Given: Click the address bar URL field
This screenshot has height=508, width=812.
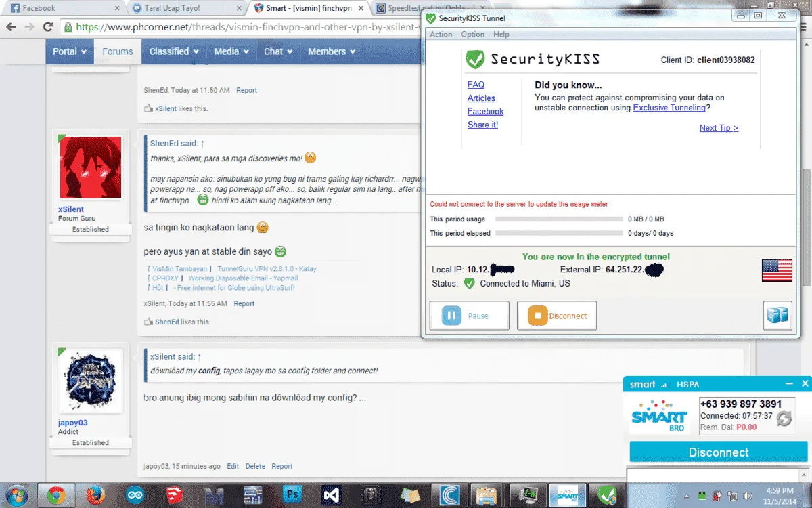Looking at the screenshot, I should 240,27.
